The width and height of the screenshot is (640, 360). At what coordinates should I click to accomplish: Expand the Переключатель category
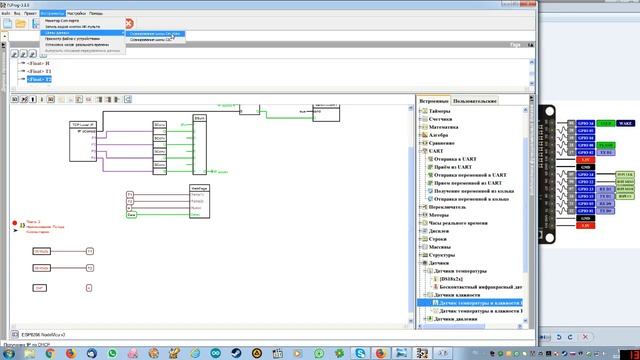tap(420, 207)
